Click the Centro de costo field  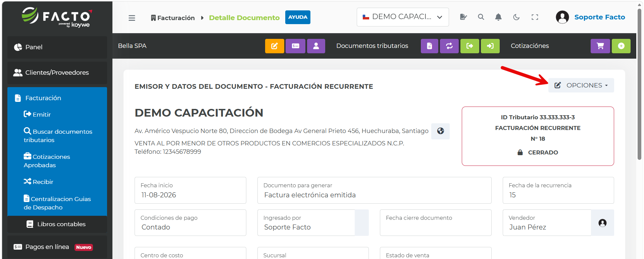(190, 253)
